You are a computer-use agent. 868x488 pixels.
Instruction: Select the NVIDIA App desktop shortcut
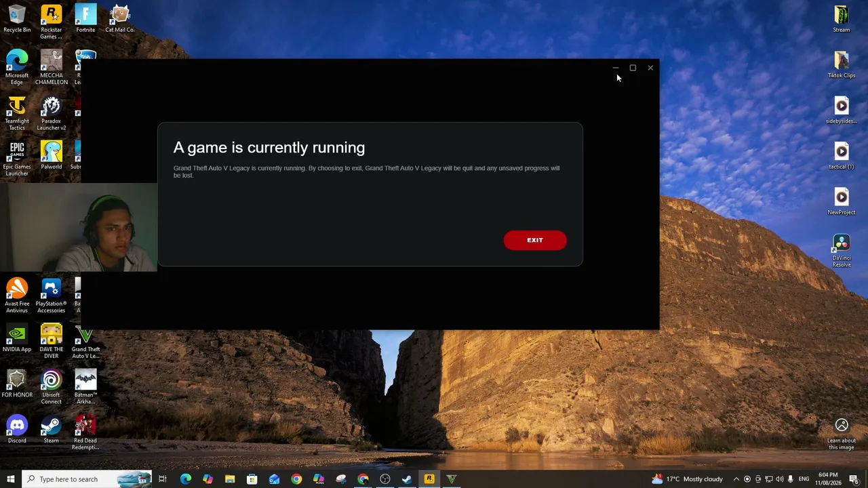coord(17,339)
